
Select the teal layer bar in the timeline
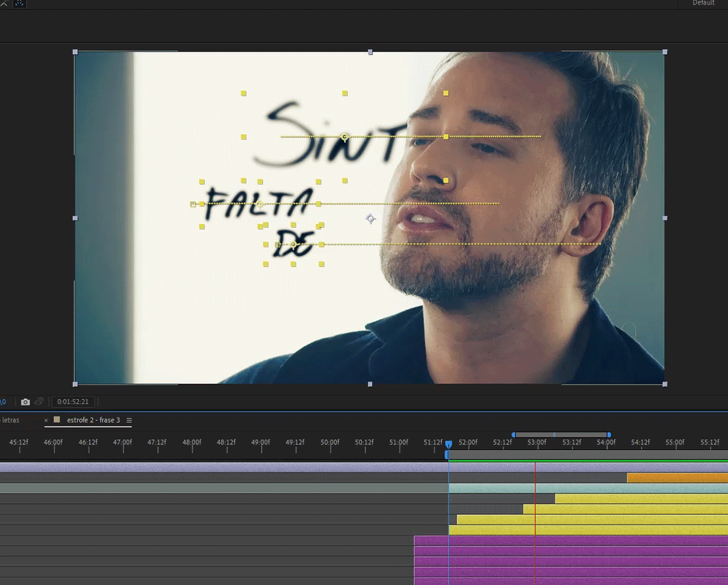[588, 488]
